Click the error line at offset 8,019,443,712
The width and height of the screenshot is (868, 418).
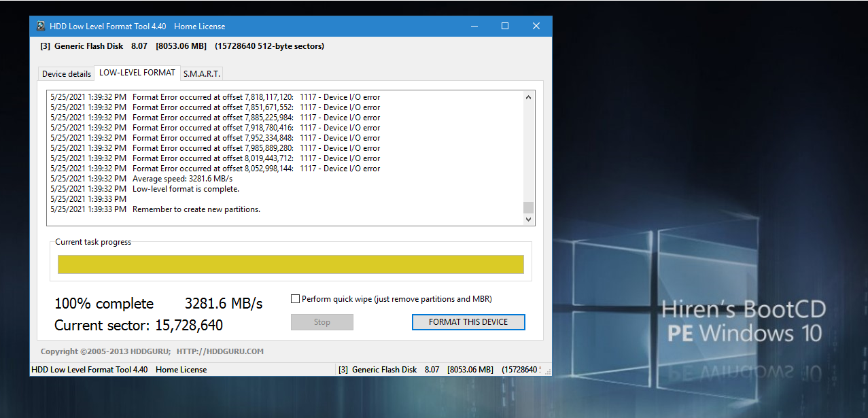click(x=215, y=158)
